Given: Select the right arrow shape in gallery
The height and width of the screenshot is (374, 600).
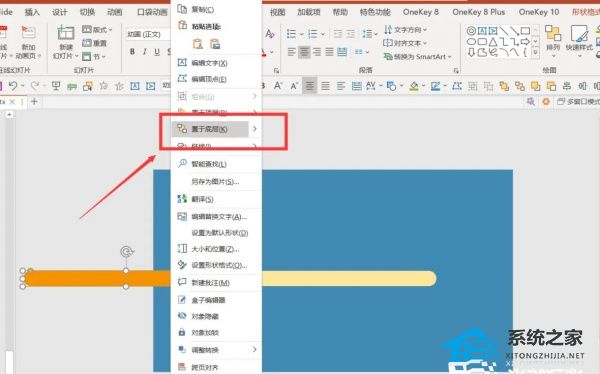Looking at the screenshot, I should coord(525,41).
